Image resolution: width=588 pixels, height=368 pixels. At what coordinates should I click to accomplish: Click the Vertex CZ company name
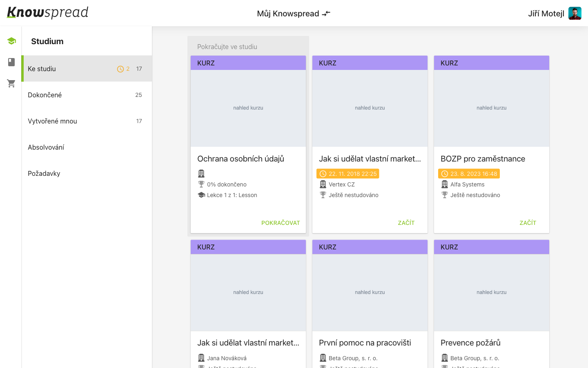pos(342,184)
